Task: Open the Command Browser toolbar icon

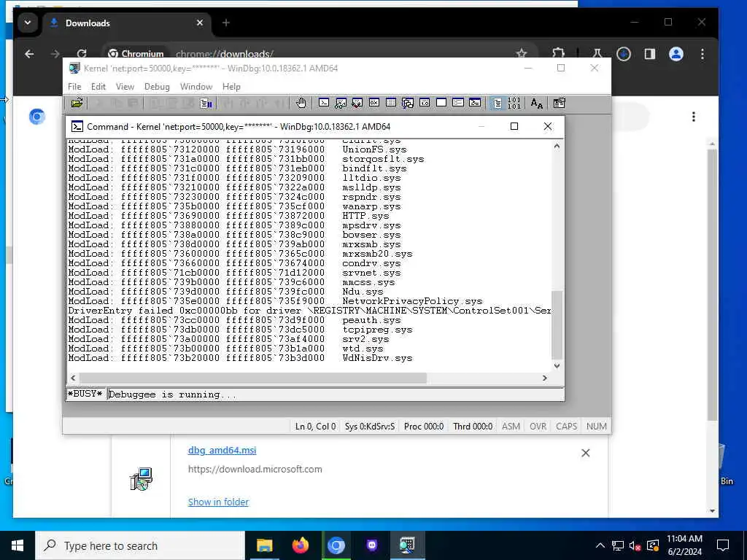Action: point(475,103)
